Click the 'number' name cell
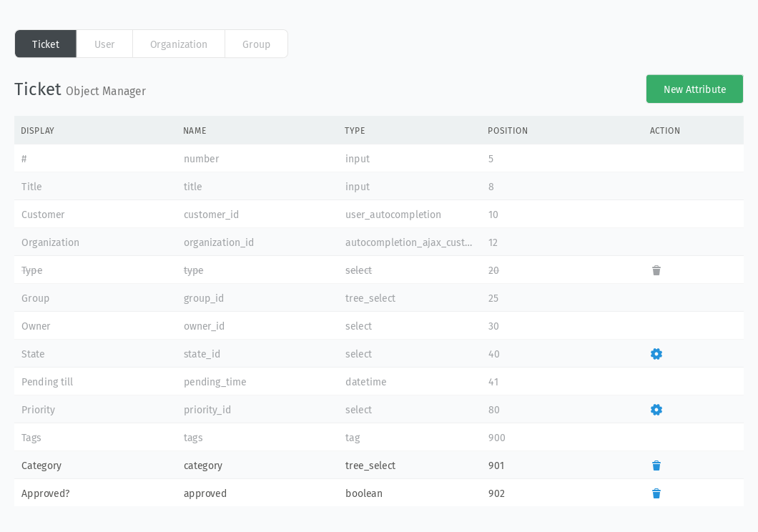Viewport: 758px width, 532px height. (x=201, y=159)
